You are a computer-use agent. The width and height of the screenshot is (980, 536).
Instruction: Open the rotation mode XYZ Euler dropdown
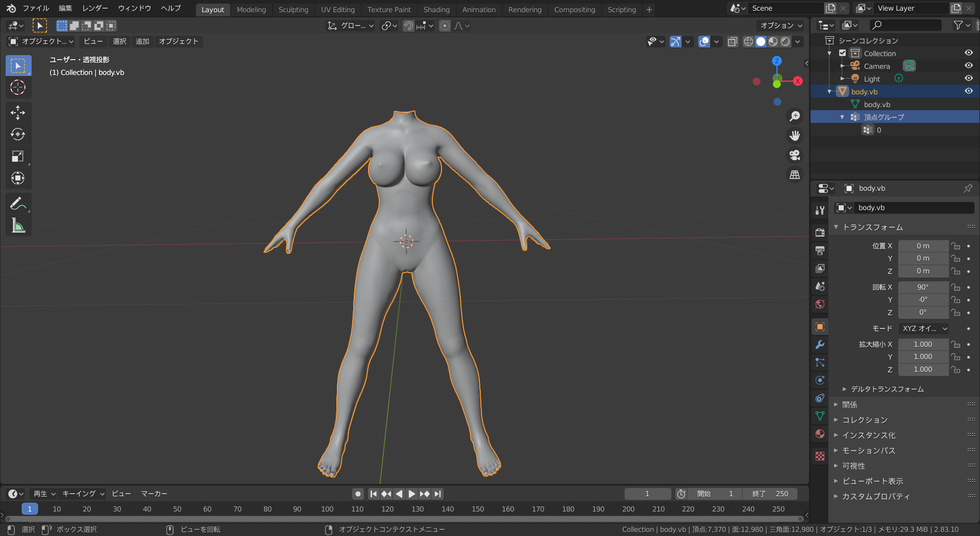[x=923, y=328]
